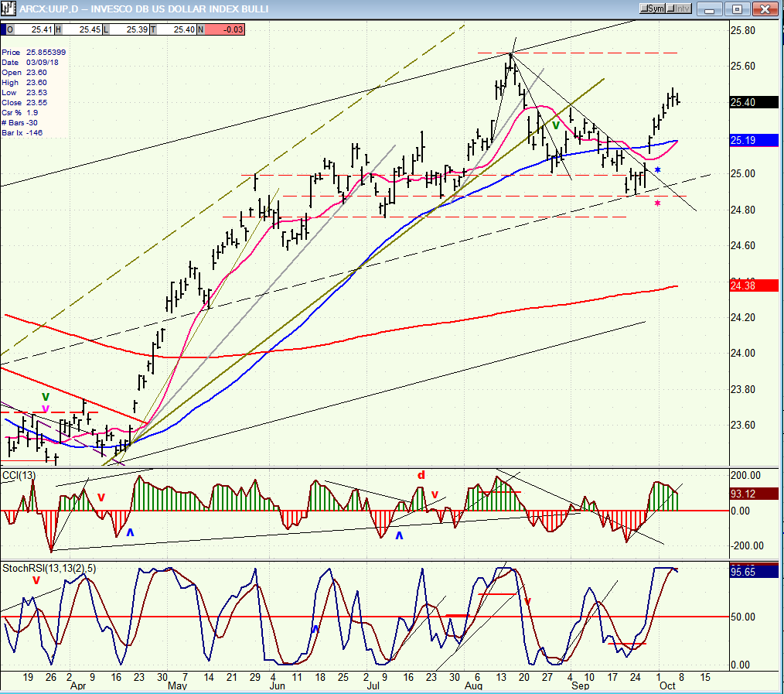Click the 25.80 price axis label

(742, 30)
